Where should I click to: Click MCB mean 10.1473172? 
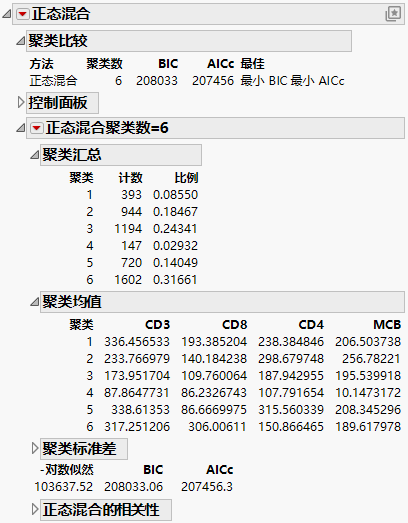(x=368, y=393)
